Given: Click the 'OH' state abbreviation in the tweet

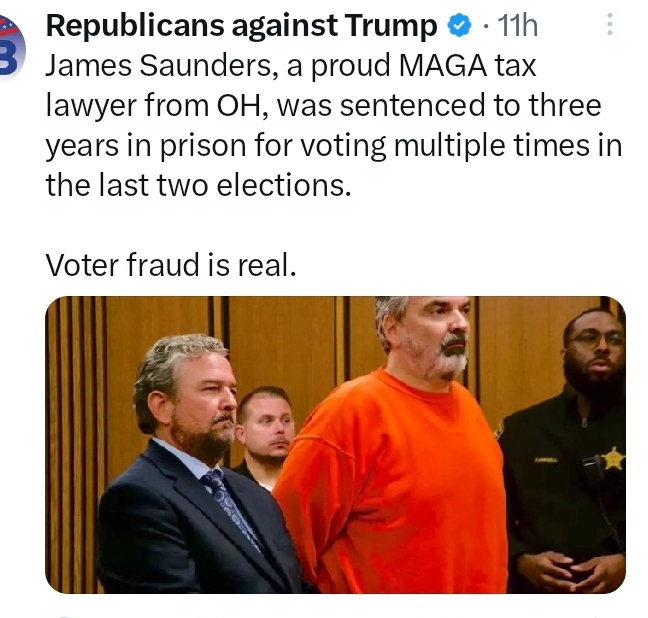Looking at the screenshot, I should pyautogui.click(x=239, y=106).
